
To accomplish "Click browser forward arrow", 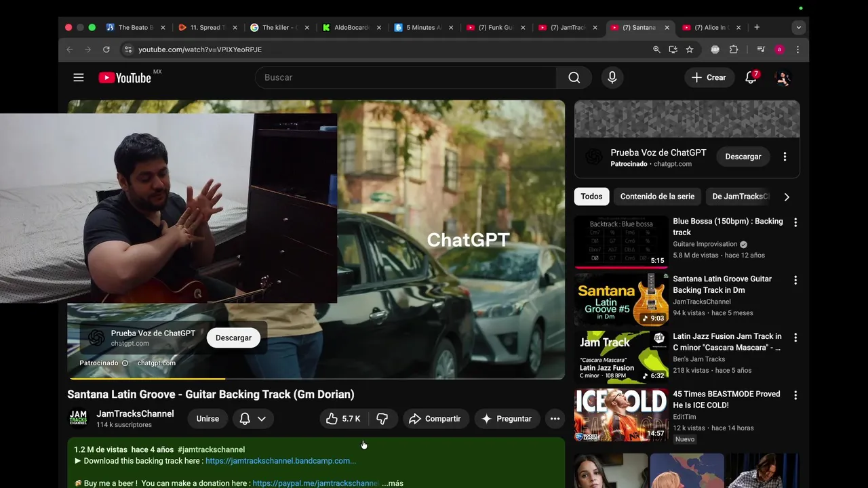I will click(87, 49).
